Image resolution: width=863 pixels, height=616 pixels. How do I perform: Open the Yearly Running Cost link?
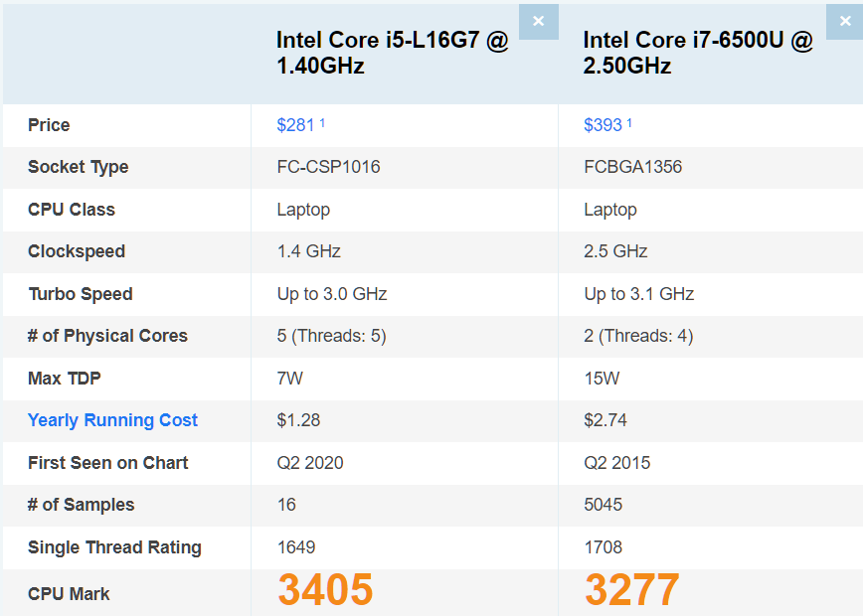click(112, 420)
